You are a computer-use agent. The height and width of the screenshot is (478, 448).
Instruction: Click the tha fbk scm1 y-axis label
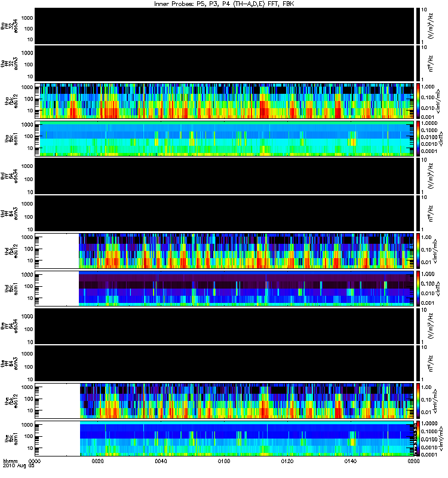point(10,139)
